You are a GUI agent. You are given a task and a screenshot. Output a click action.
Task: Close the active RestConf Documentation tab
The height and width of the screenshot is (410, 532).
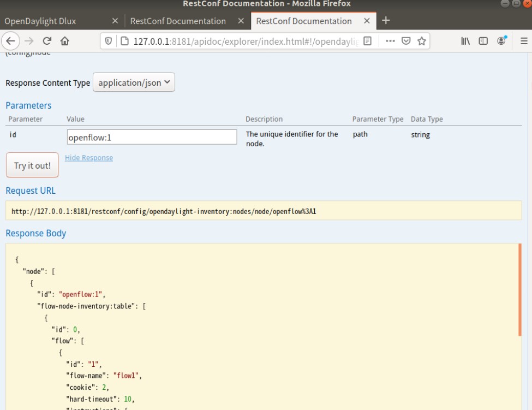[367, 21]
